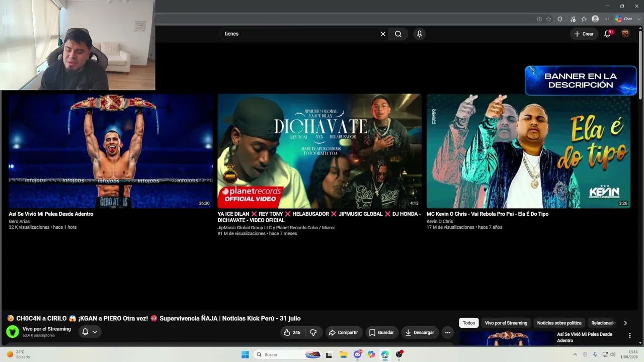Open the Crear upload menu
The image size is (644, 362).
click(x=584, y=34)
